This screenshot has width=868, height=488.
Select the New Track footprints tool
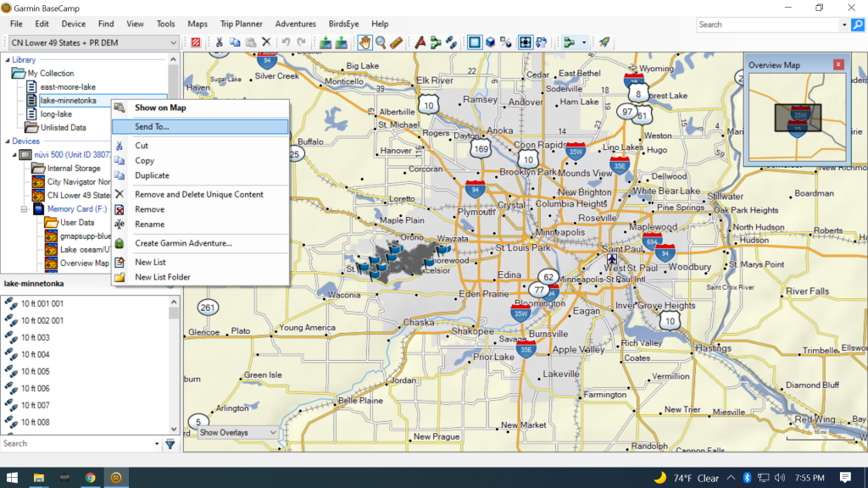(451, 42)
